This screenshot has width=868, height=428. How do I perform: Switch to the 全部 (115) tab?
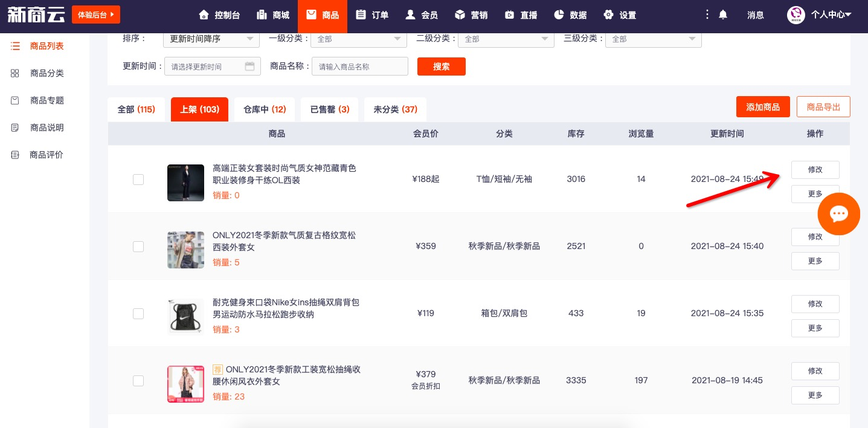[x=136, y=109]
